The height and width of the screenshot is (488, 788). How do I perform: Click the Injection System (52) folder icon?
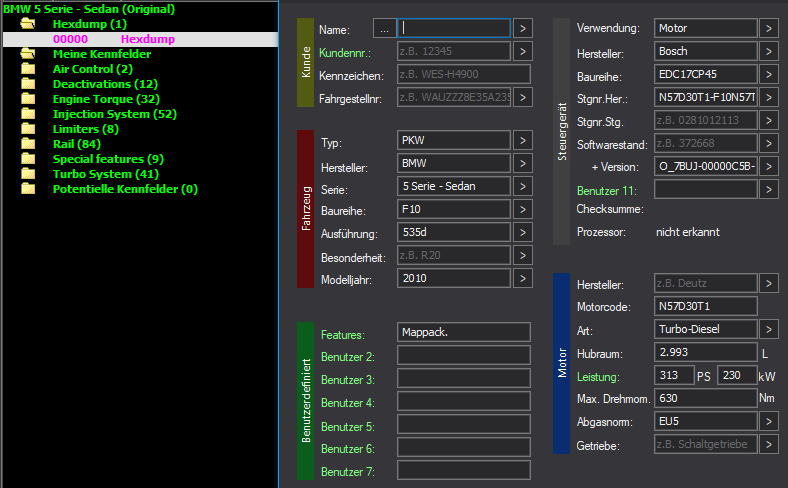28,114
